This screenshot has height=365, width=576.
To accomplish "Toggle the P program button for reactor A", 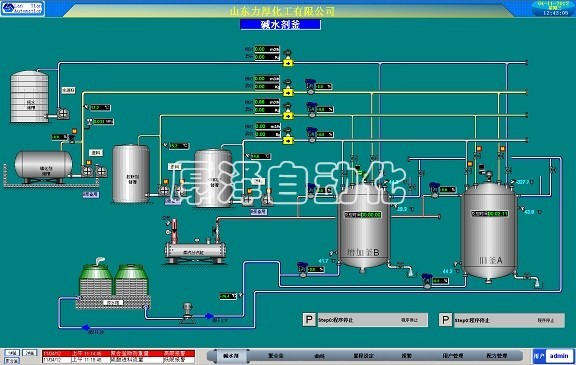I will point(445,319).
